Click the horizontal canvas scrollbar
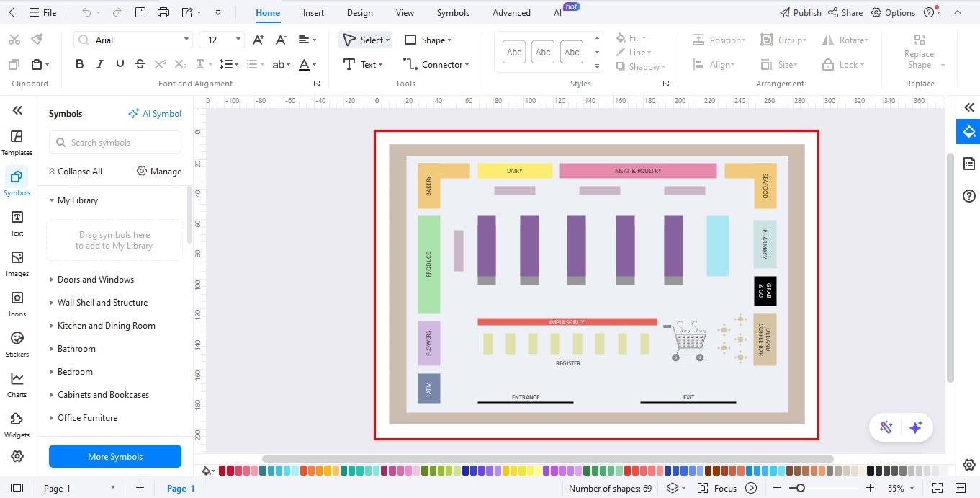This screenshot has height=498, width=980. click(x=547, y=458)
